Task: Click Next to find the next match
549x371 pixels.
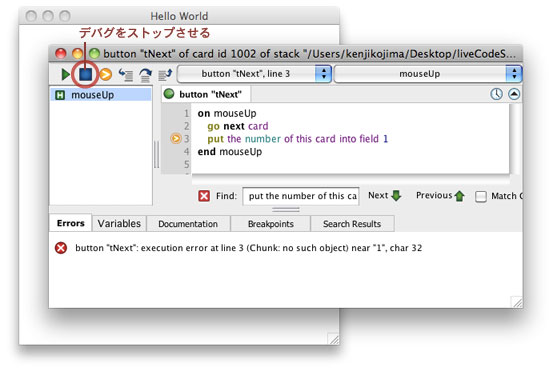Action: pos(384,195)
